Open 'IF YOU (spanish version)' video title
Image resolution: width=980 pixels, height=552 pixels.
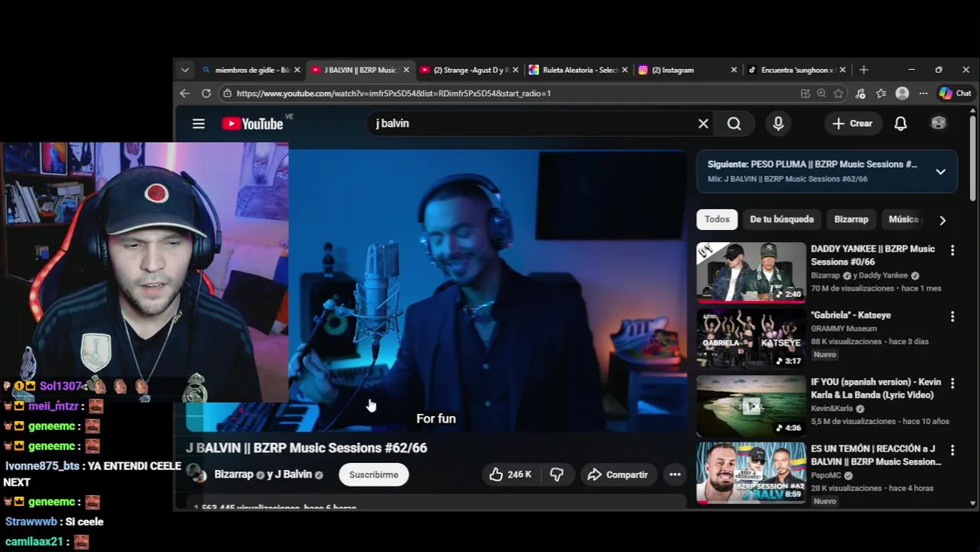tap(876, 388)
